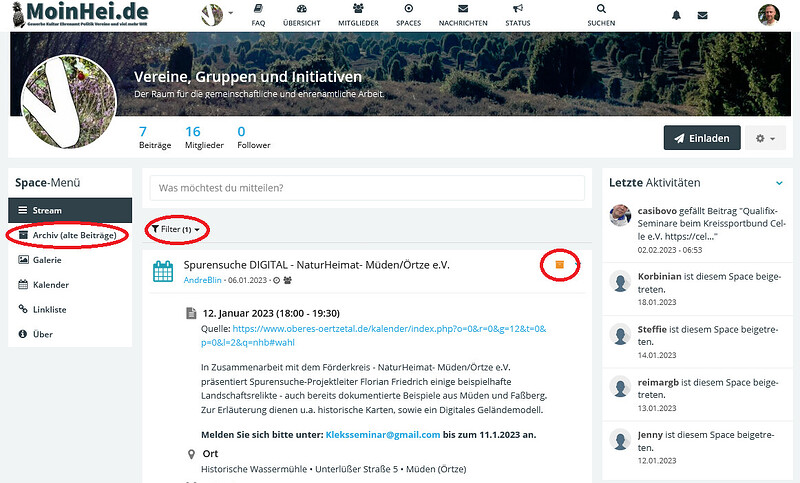Open the Status page

pyautogui.click(x=517, y=15)
